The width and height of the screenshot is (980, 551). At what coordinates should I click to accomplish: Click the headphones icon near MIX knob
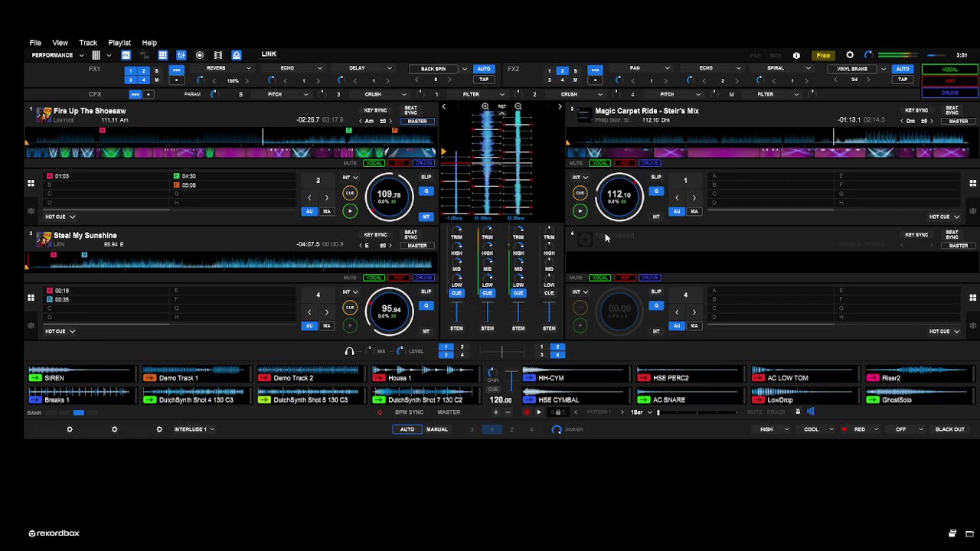[349, 351]
